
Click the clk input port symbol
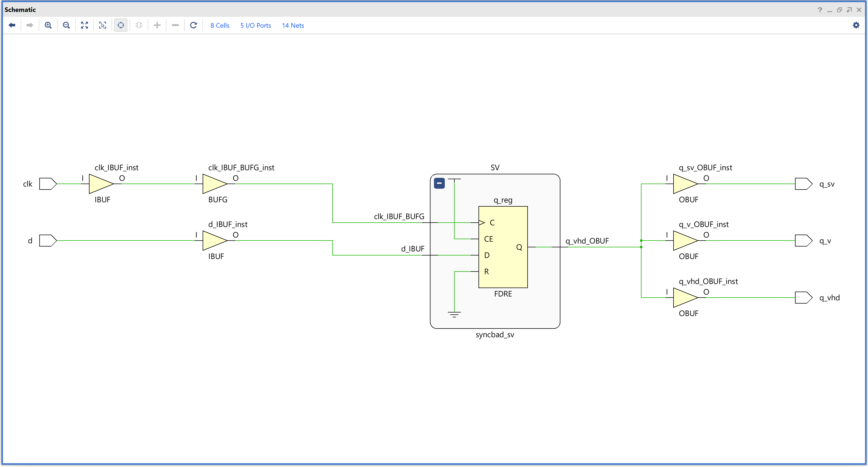click(x=47, y=184)
